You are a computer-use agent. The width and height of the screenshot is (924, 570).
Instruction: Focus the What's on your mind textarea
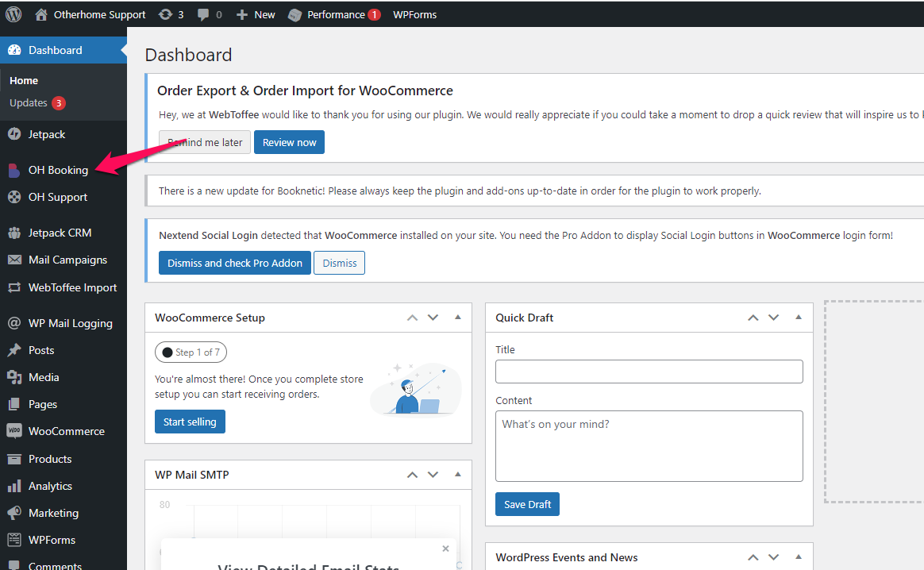click(x=649, y=446)
